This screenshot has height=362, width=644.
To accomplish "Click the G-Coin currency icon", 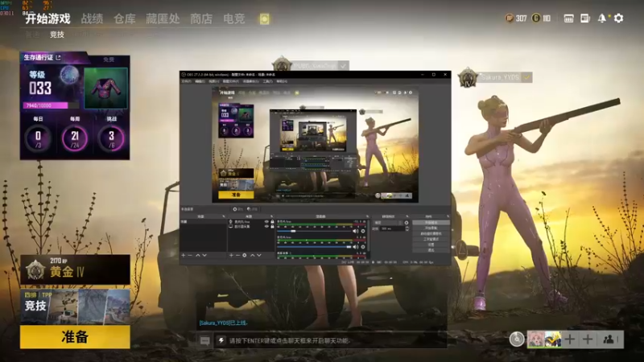I will click(535, 18).
